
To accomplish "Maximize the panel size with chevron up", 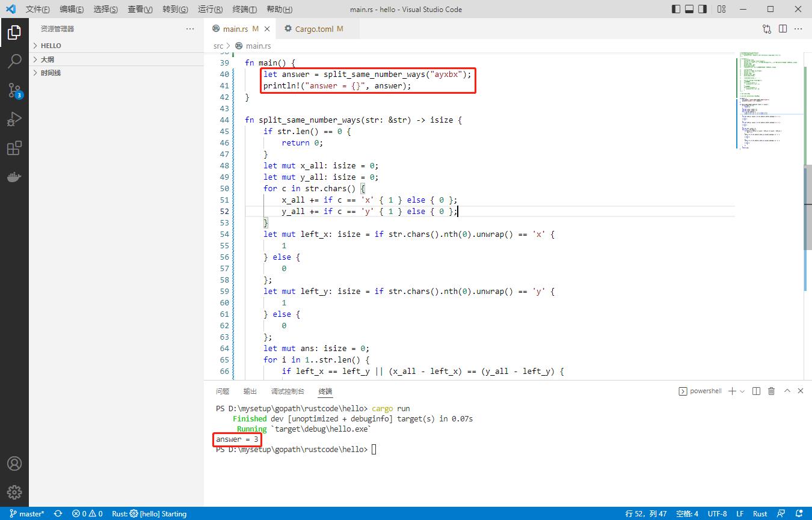I will [786, 391].
